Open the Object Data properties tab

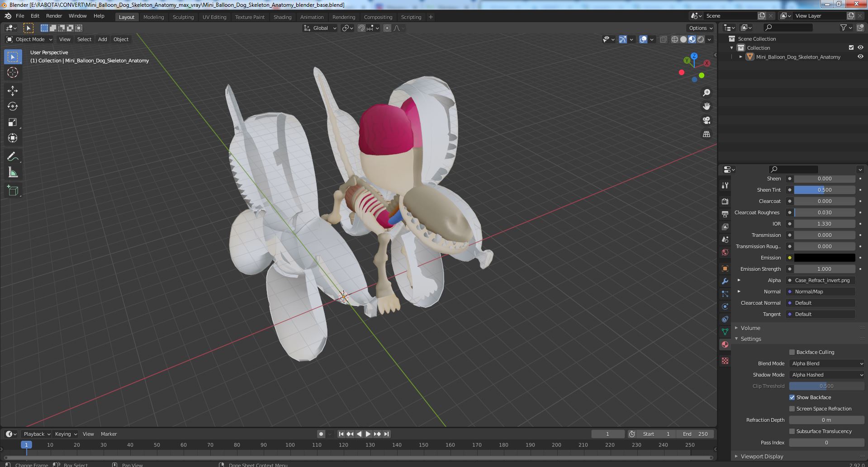point(725,332)
